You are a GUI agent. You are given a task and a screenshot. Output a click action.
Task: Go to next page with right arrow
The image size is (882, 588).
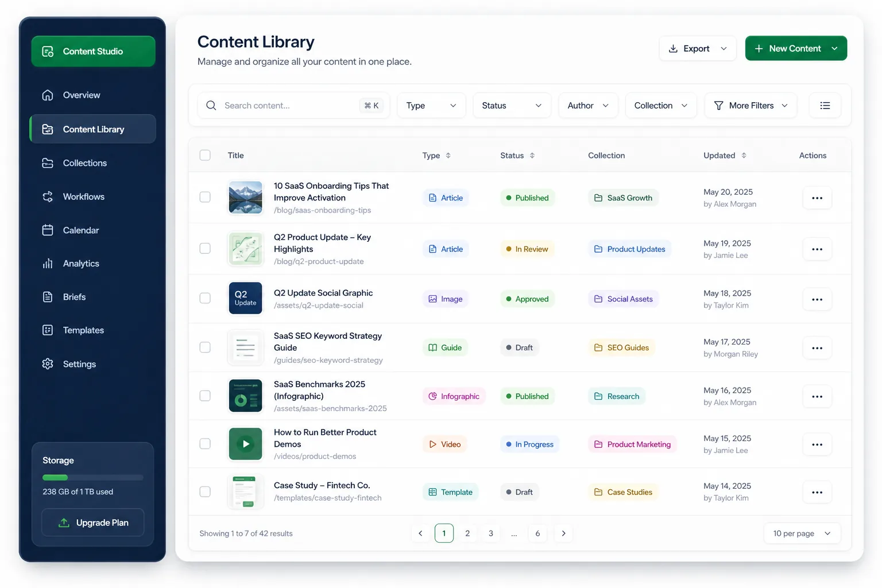coord(563,533)
